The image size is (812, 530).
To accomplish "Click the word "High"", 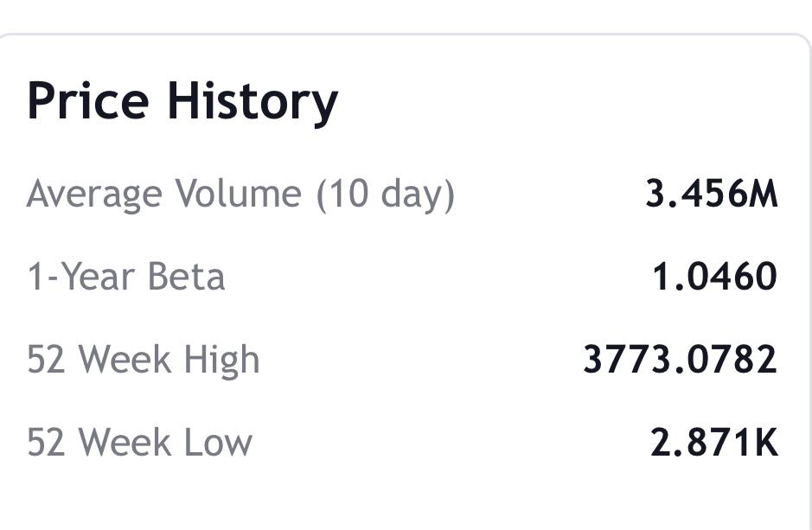I will click(222, 360).
